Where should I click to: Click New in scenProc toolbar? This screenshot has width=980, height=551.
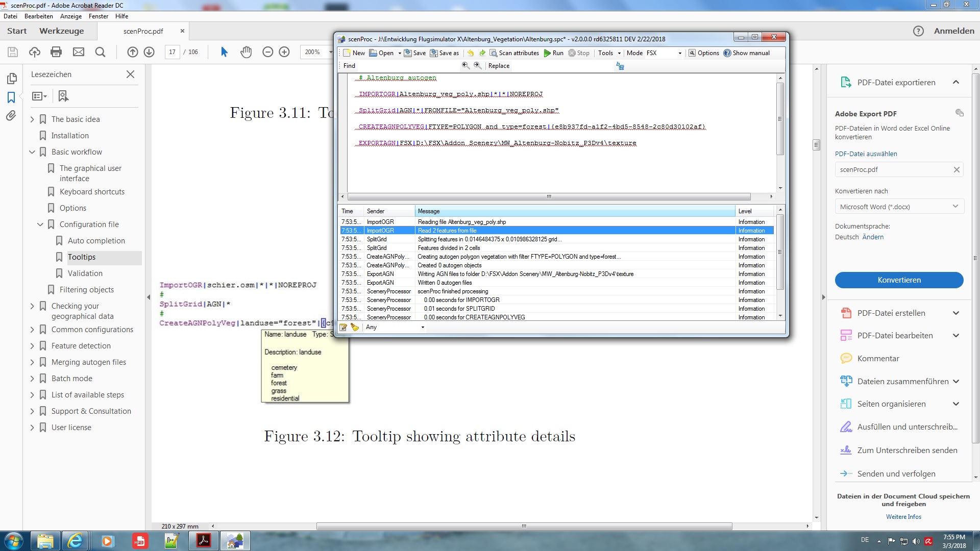click(x=354, y=53)
